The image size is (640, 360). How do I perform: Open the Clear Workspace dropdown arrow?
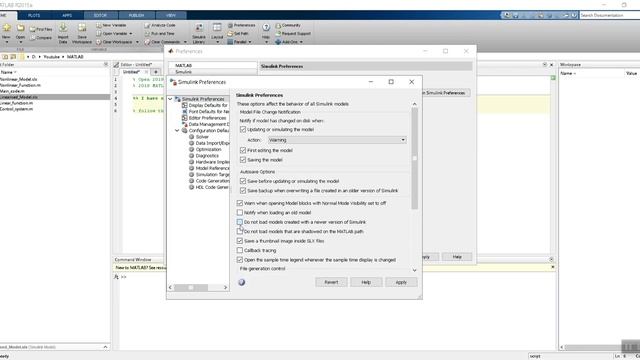tap(137, 42)
